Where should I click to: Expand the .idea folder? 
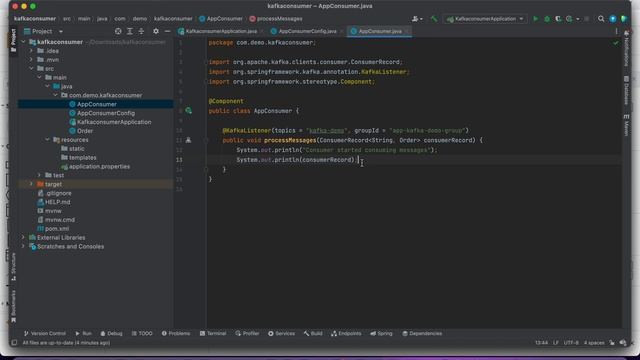pos(31,51)
